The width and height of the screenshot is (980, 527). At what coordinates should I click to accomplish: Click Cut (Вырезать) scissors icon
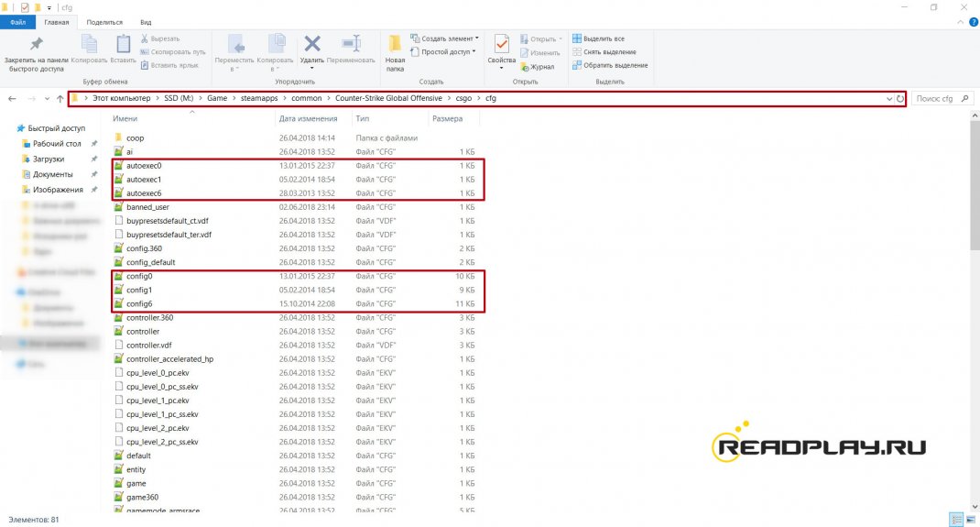[145, 38]
